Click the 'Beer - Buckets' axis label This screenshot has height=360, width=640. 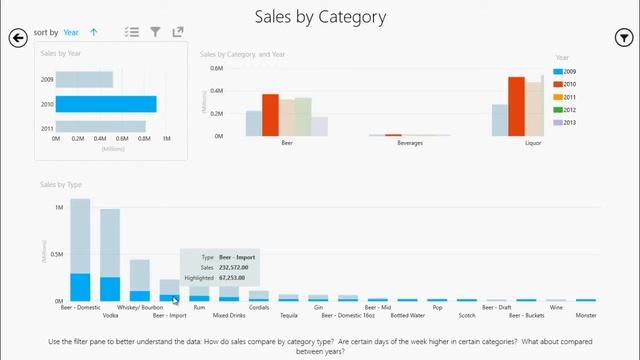527,316
